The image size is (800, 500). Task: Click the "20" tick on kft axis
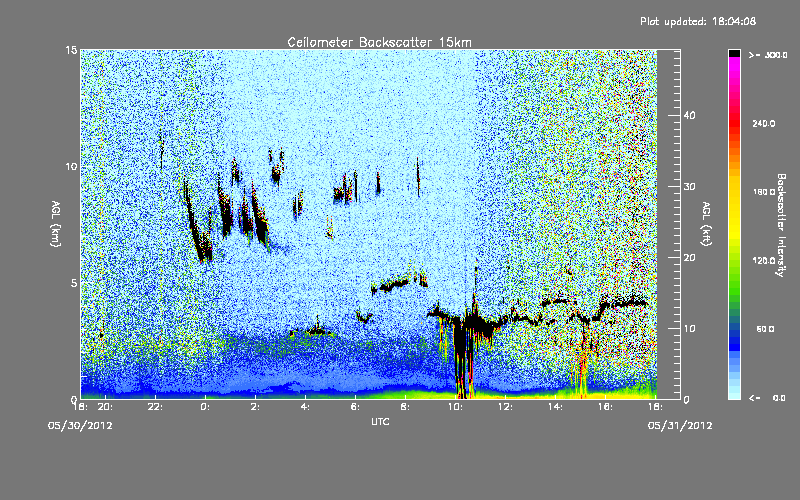689,258
